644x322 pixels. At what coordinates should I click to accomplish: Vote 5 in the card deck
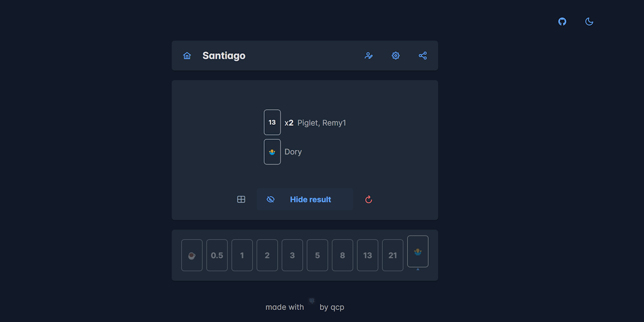317,255
